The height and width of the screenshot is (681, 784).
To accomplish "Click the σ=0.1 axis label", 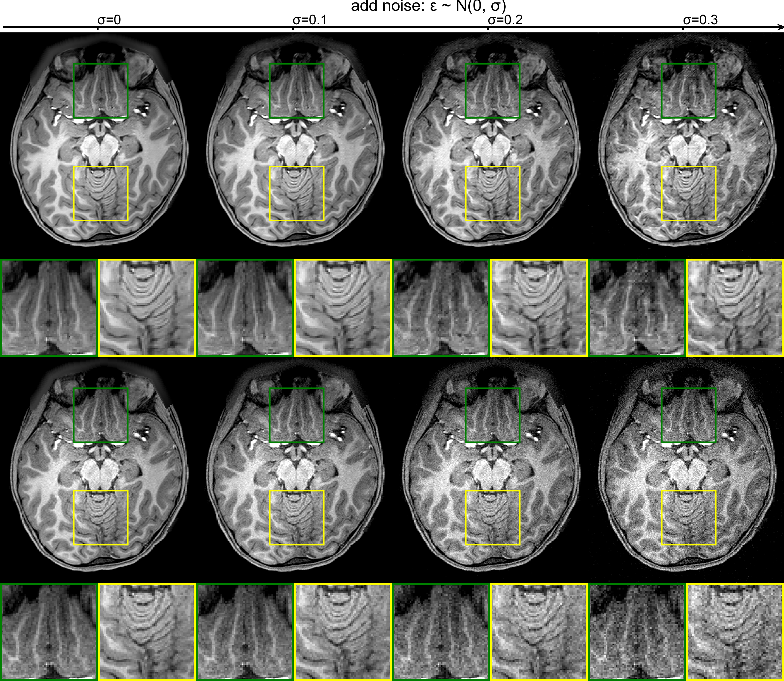I will 310,20.
